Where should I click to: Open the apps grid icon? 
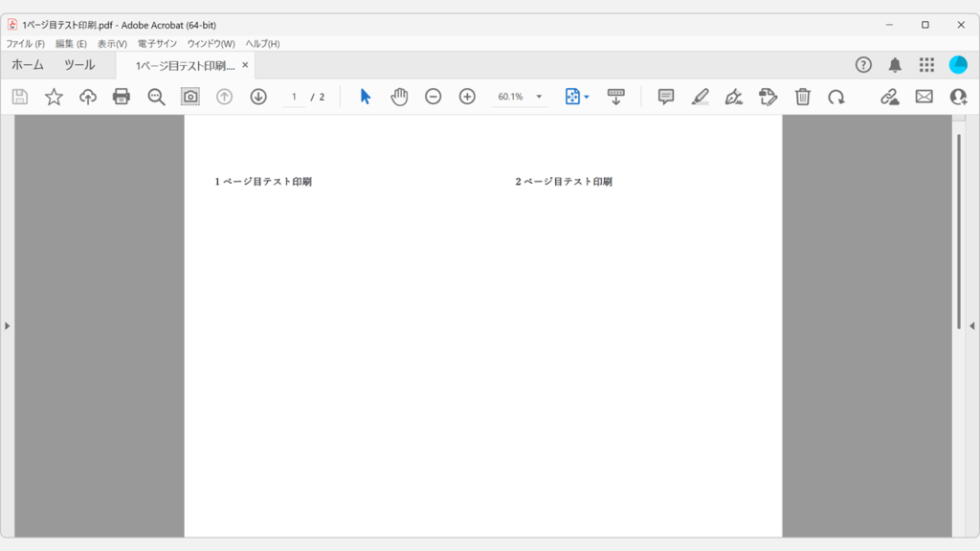tap(926, 65)
